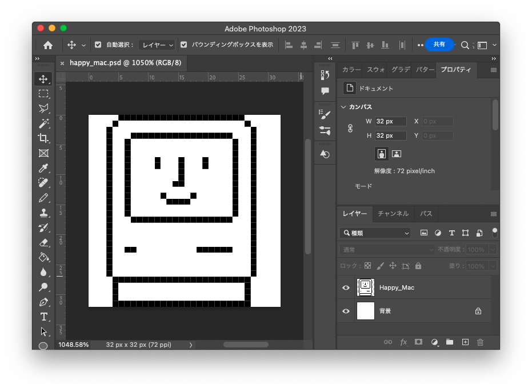Select the History Brush tool
The image size is (532, 392).
coord(43,228)
